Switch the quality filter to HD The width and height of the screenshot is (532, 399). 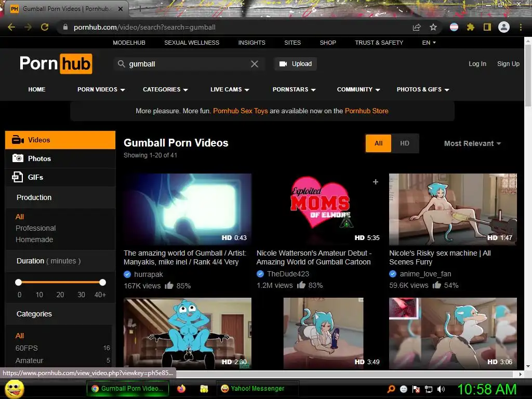[404, 143]
